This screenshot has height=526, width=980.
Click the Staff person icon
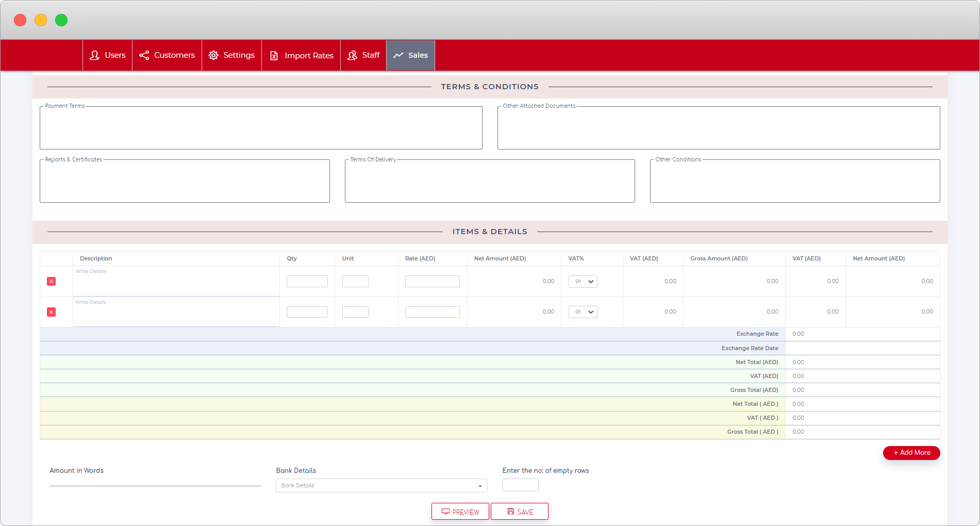[353, 55]
